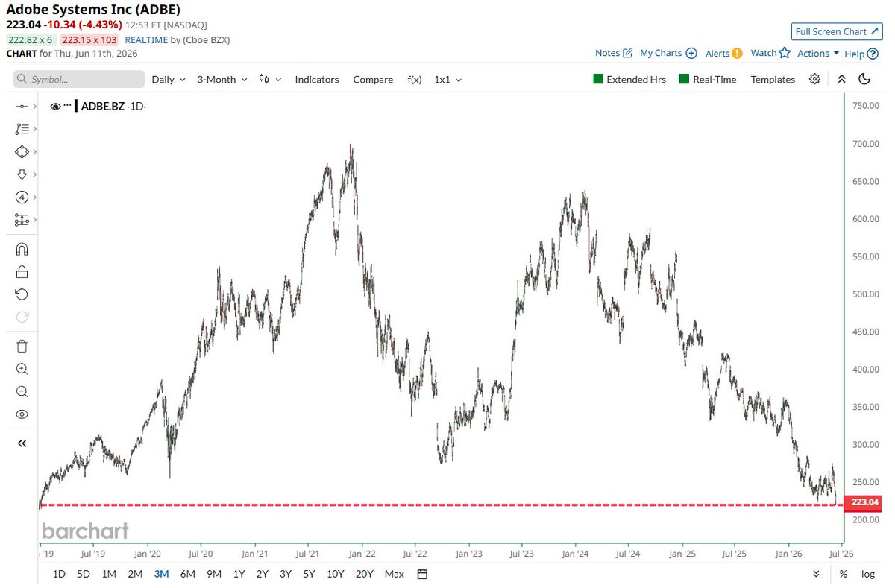This screenshot has width=895, height=588.
Task: Select the 6M time range
Action: [x=188, y=574]
